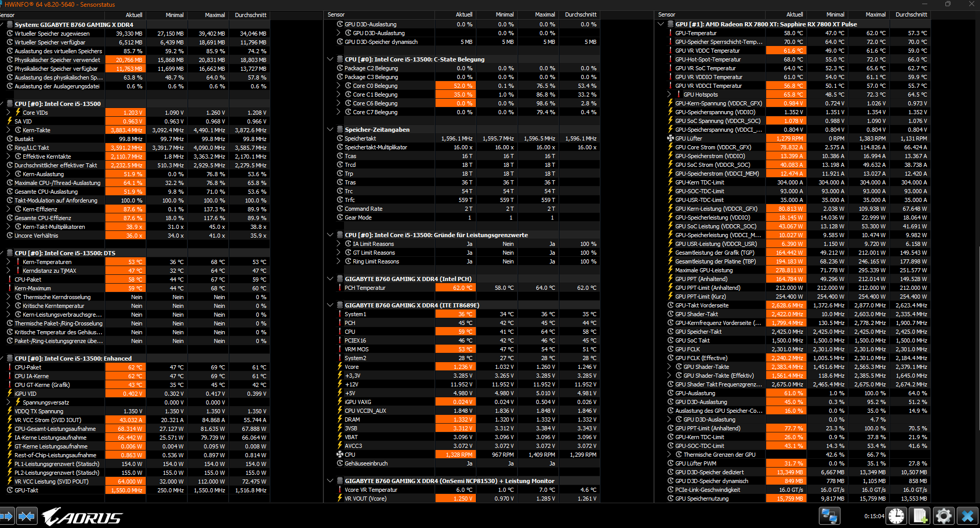
Task: Click thermometer icon beside GPU-Hot-Spot-Temperatur
Action: coord(670,59)
